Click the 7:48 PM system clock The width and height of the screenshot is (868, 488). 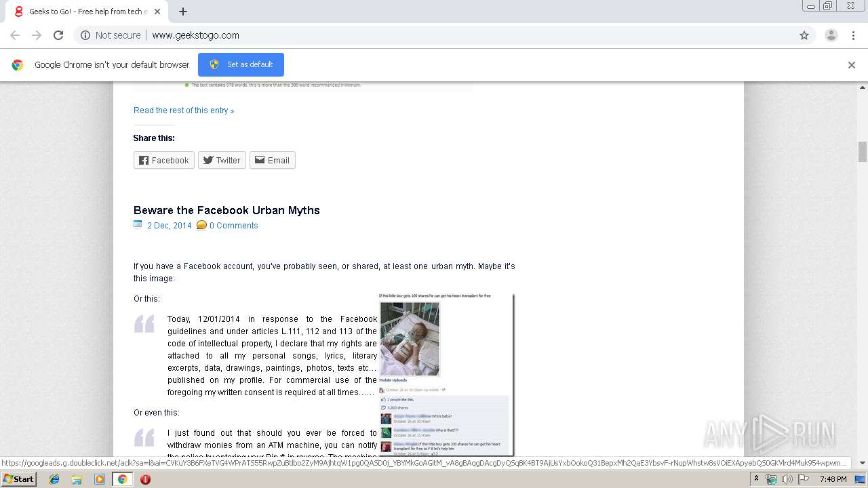833,479
